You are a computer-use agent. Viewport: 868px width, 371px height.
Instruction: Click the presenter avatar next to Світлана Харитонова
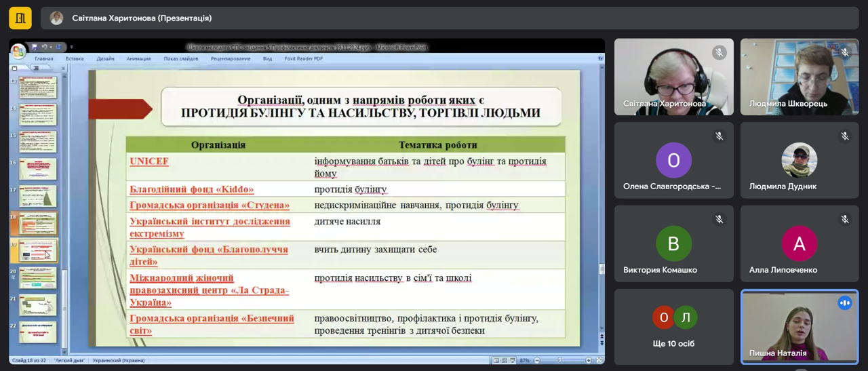click(x=56, y=18)
